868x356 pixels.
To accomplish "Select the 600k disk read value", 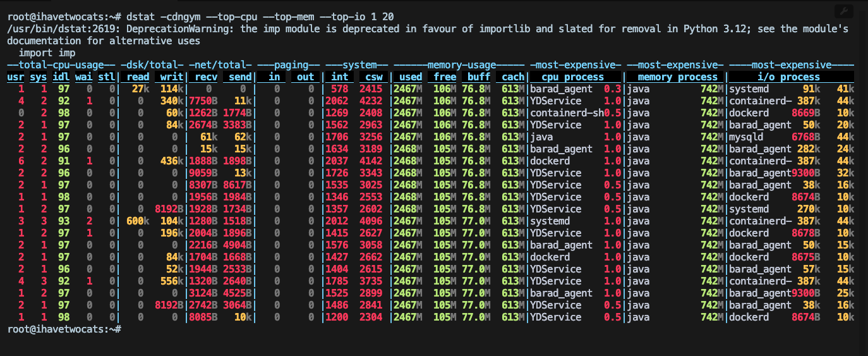I will pos(135,221).
